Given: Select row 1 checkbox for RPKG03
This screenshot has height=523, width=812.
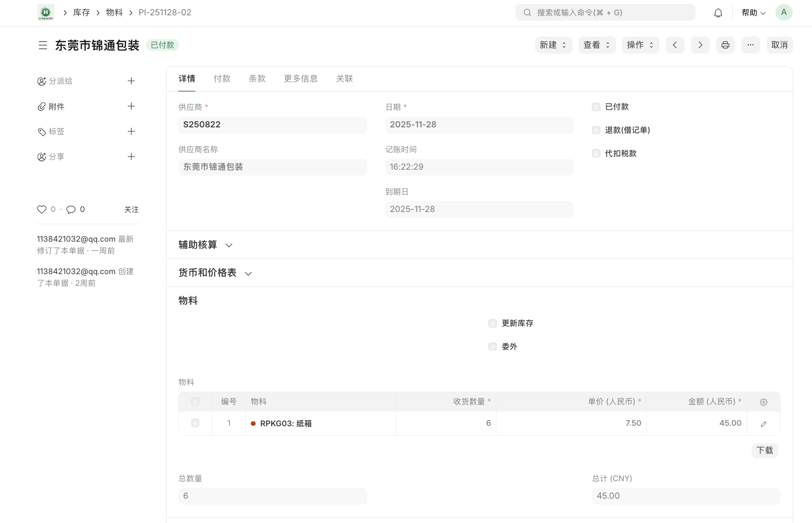Looking at the screenshot, I should coord(195,423).
